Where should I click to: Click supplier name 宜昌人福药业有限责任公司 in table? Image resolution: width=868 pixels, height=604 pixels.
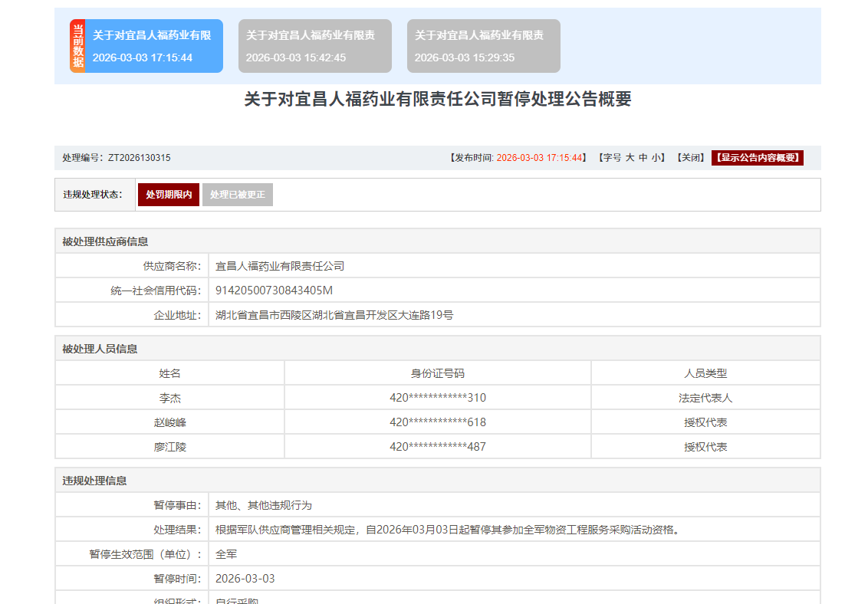[x=280, y=266]
